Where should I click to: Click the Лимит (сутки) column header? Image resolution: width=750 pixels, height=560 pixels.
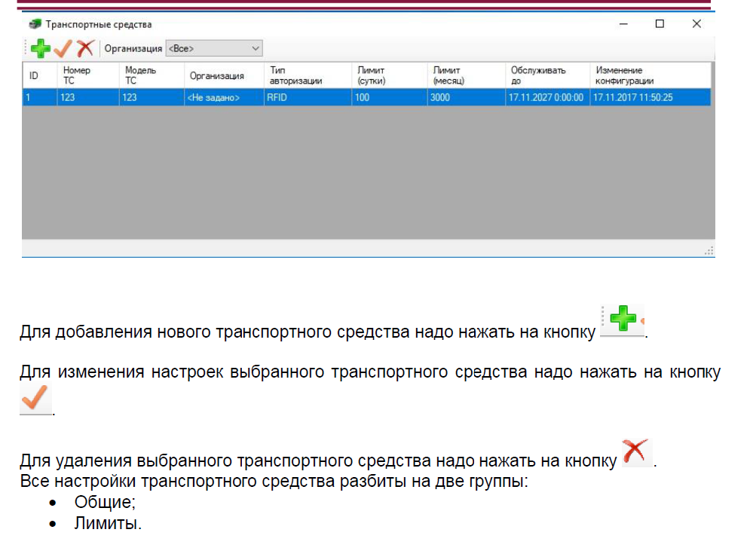390,75
